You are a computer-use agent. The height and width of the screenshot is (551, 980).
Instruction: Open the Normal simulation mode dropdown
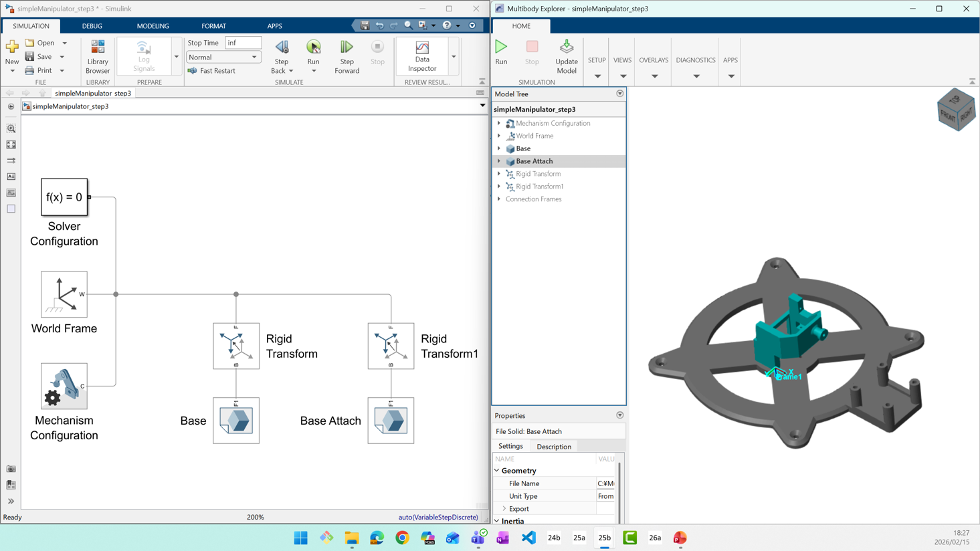pyautogui.click(x=223, y=58)
